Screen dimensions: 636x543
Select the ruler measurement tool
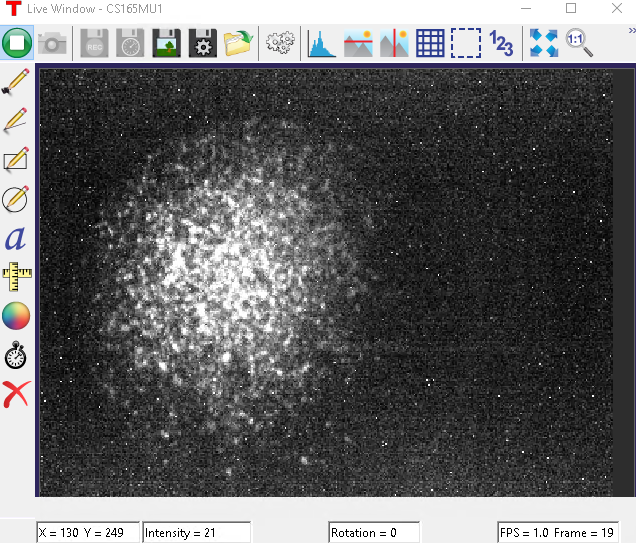point(17,277)
